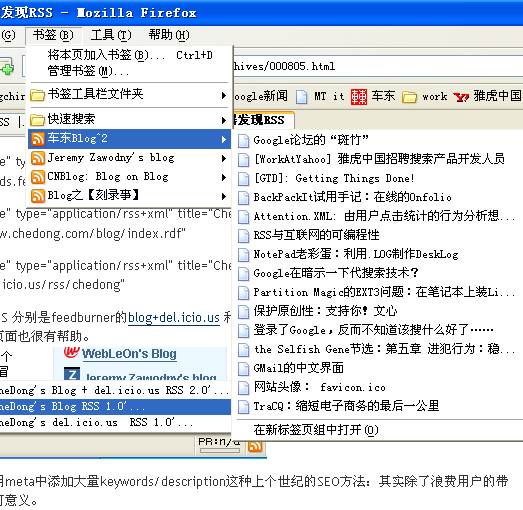This screenshot has width=523, height=510.
Task: Open feed item Google论坛的“斑竹”
Action: 378,140
